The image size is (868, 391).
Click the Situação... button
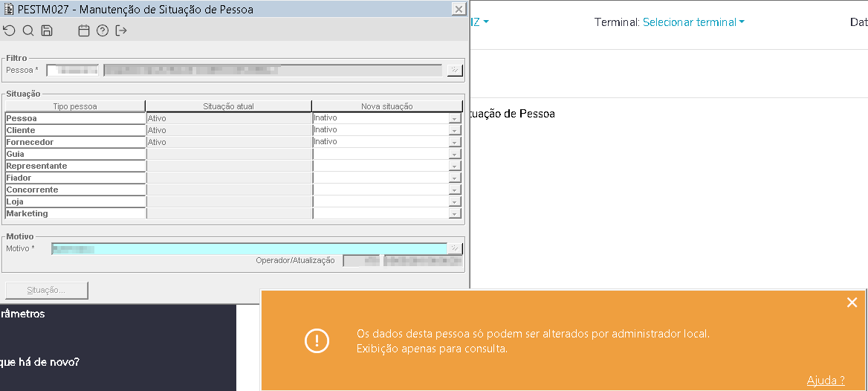click(x=47, y=290)
